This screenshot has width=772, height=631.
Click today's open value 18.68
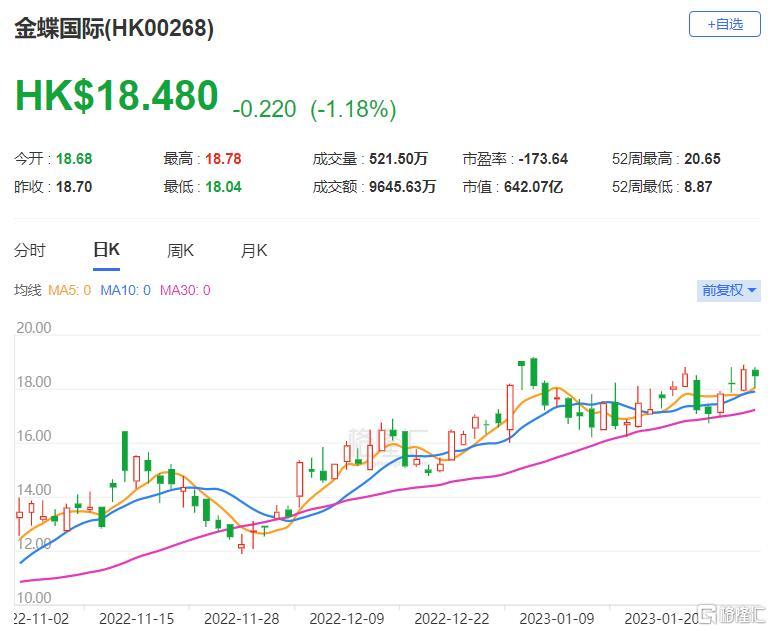point(74,159)
